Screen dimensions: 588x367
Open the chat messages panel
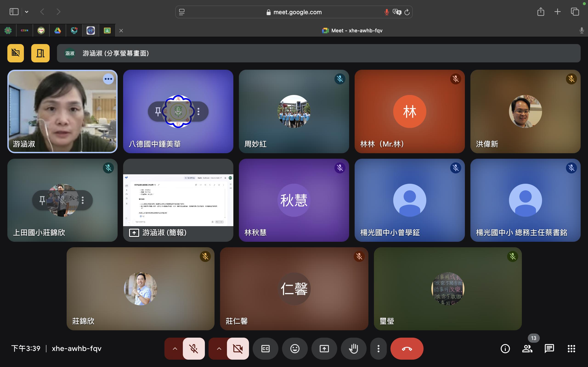coord(549,349)
